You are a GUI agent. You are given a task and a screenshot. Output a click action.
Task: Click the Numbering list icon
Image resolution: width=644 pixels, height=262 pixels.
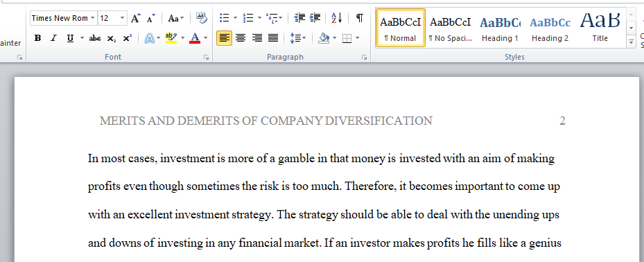click(x=248, y=18)
